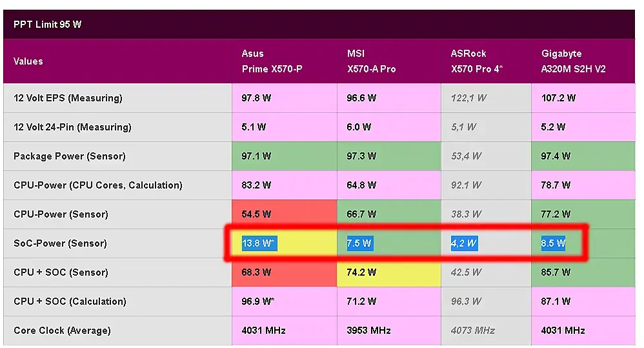This screenshot has height=348, width=644.
Task: Click the PPT Limit 95 W table title
Action: click(x=48, y=25)
